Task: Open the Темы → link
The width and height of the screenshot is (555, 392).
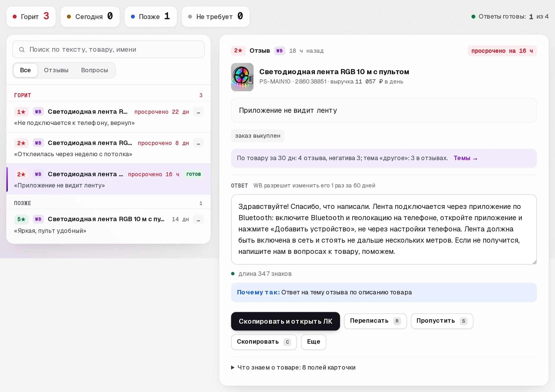Action: [465, 158]
